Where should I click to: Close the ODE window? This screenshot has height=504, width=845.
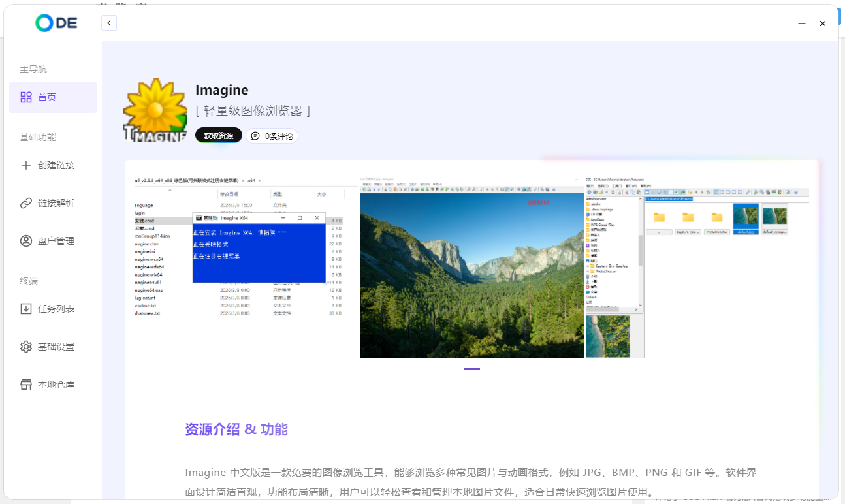click(823, 24)
